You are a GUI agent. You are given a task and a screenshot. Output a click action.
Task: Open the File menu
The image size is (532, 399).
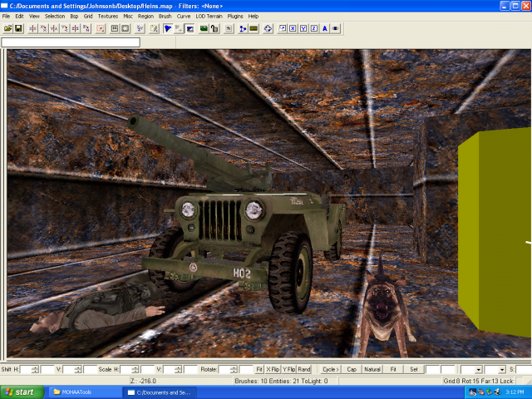click(x=6, y=16)
